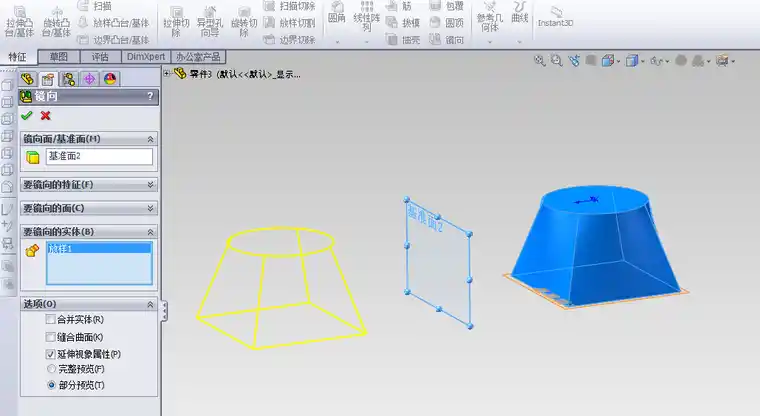The height and width of the screenshot is (416, 760).
Task: Choose the 放样切割 lofted cut tool
Action: 289,23
